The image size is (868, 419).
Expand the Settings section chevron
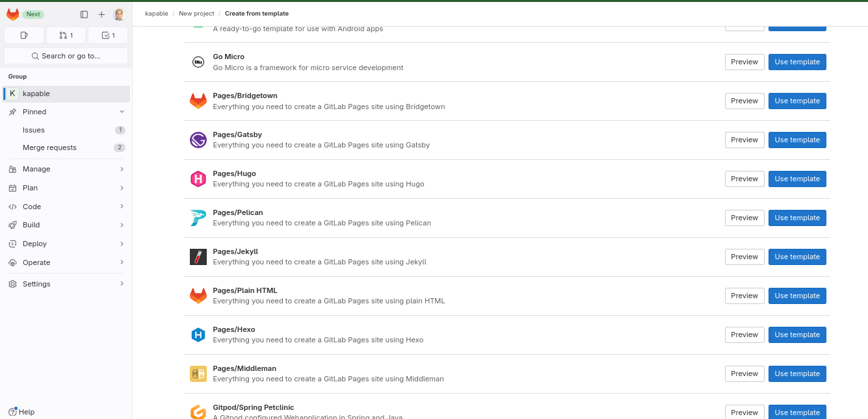(122, 284)
